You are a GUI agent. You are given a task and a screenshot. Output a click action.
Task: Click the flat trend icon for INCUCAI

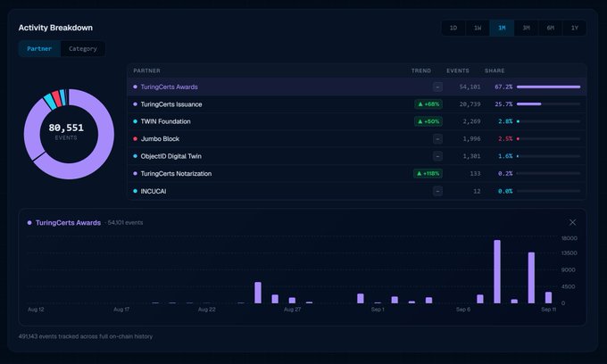[x=437, y=191]
